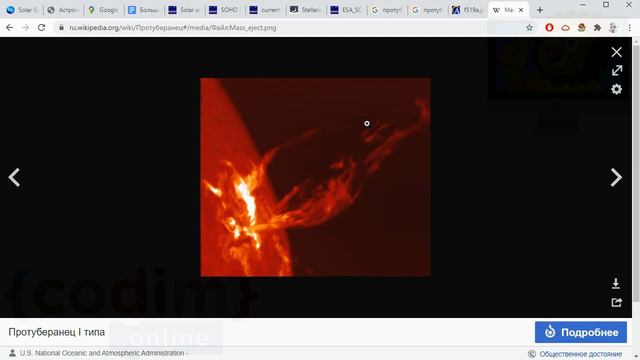Close the active Wikipedia tab
Screen dimensions: 640x360
(x=521, y=10)
